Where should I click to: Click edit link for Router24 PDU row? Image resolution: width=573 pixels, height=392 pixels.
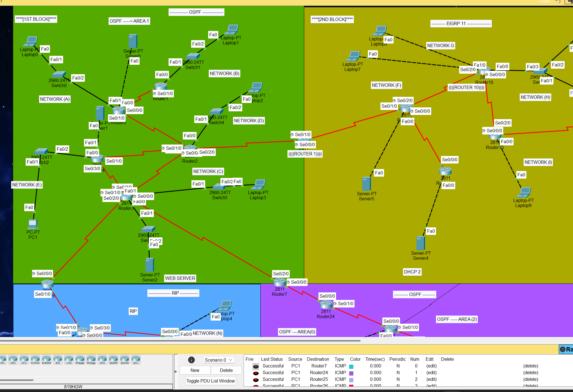tap(431, 372)
